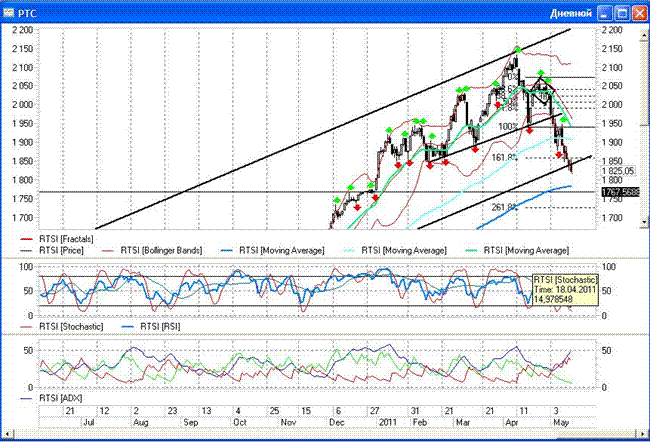This screenshot has height=442, width=650.
Task: Click the 1 825,05 current price label
Action: coord(618,171)
